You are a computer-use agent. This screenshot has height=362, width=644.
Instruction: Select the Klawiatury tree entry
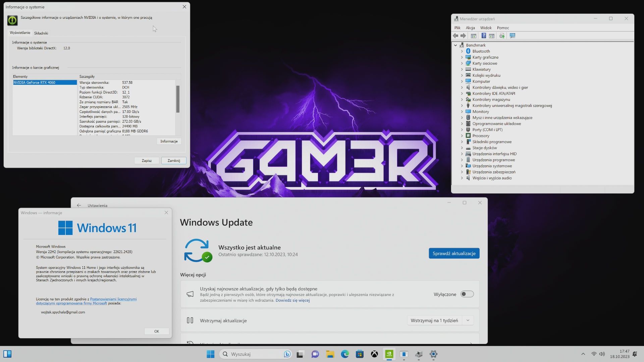coord(481,69)
